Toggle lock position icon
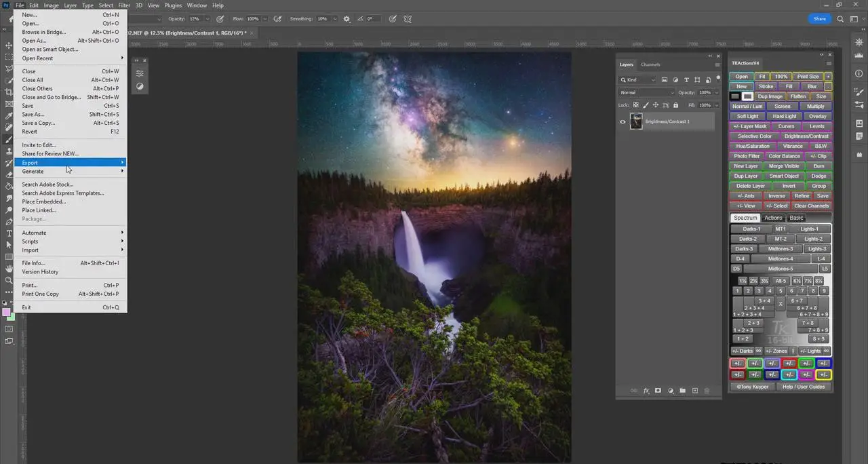Screen dimensions: 868x464 pyautogui.click(x=655, y=105)
